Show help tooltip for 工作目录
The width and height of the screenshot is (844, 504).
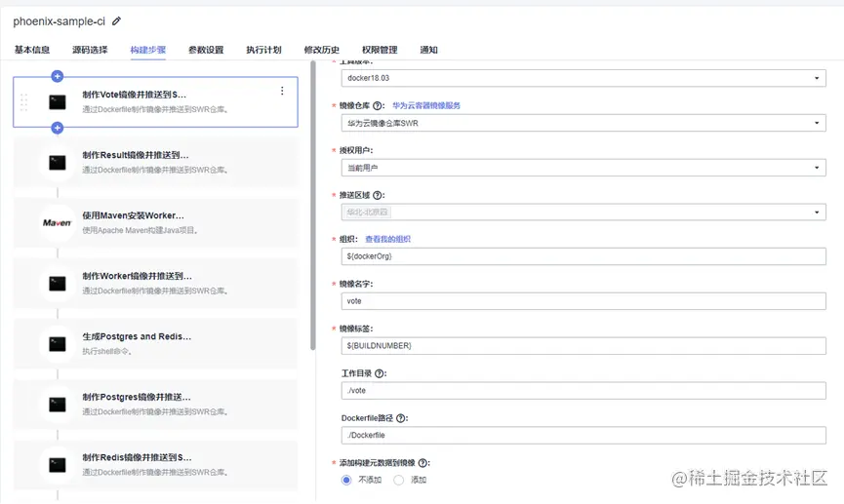380,373
